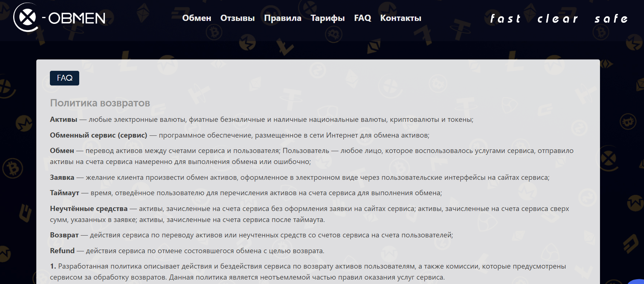The image size is (644, 284).
Task: Click the bold term "Таймаут"
Action: click(65, 193)
